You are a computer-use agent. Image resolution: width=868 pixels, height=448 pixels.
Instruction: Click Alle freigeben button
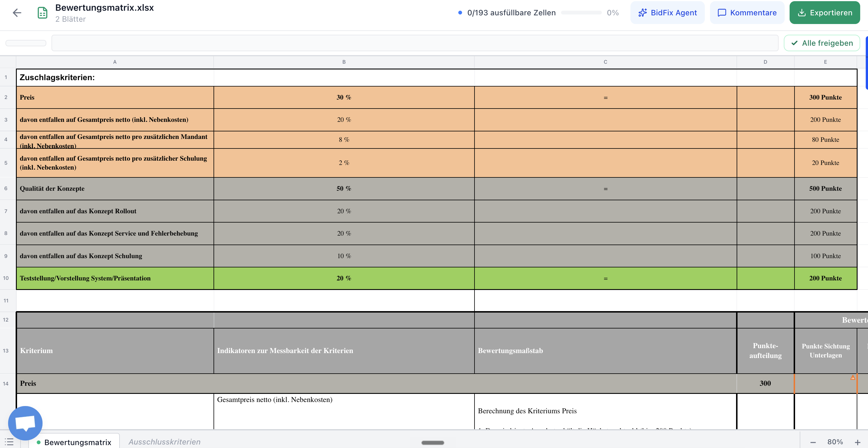pyautogui.click(x=822, y=43)
